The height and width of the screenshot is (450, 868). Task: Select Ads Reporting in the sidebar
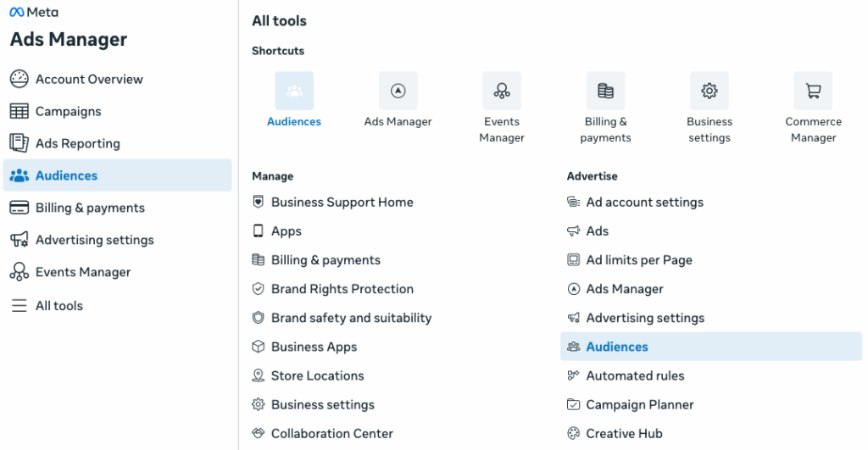pos(117,143)
